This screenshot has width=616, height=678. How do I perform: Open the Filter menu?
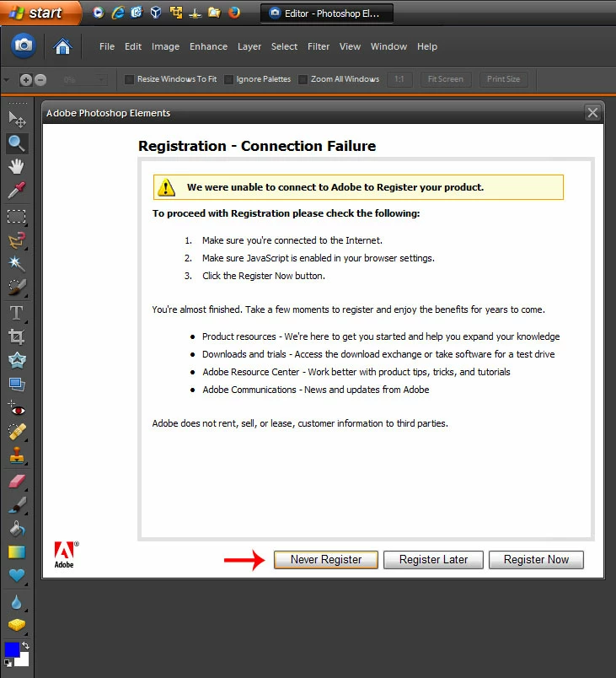tap(319, 46)
